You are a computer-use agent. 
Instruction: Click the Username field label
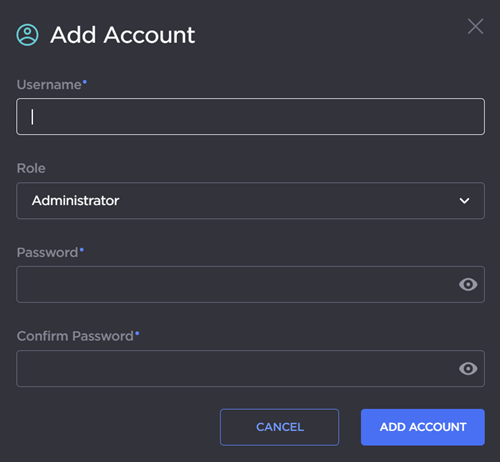tap(49, 85)
